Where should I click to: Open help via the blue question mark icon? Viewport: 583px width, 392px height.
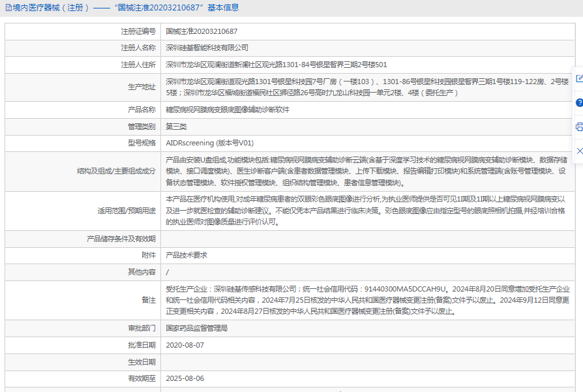point(579,103)
